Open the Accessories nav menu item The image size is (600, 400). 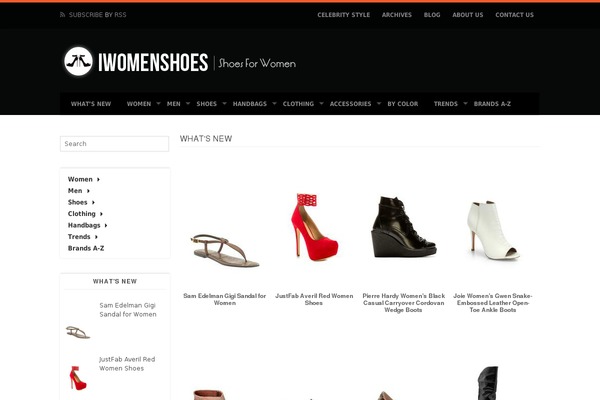[350, 104]
